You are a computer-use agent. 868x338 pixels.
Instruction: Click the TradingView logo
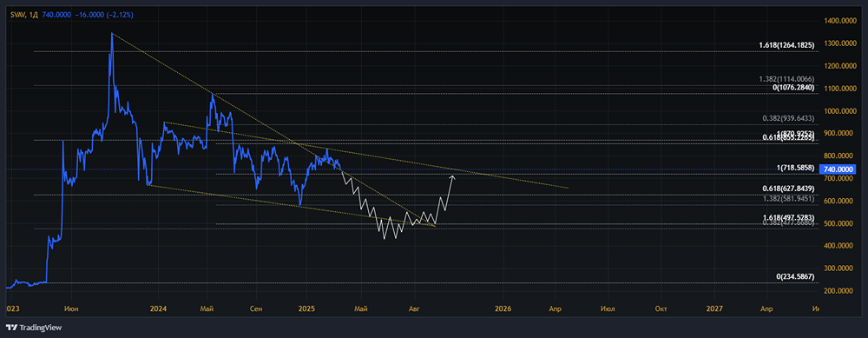[x=34, y=328]
